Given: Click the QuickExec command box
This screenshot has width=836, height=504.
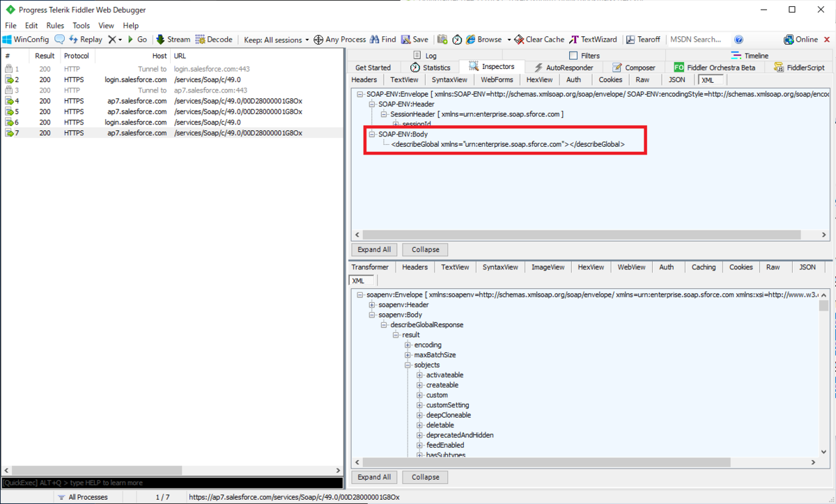Looking at the screenshot, I should click(x=171, y=482).
